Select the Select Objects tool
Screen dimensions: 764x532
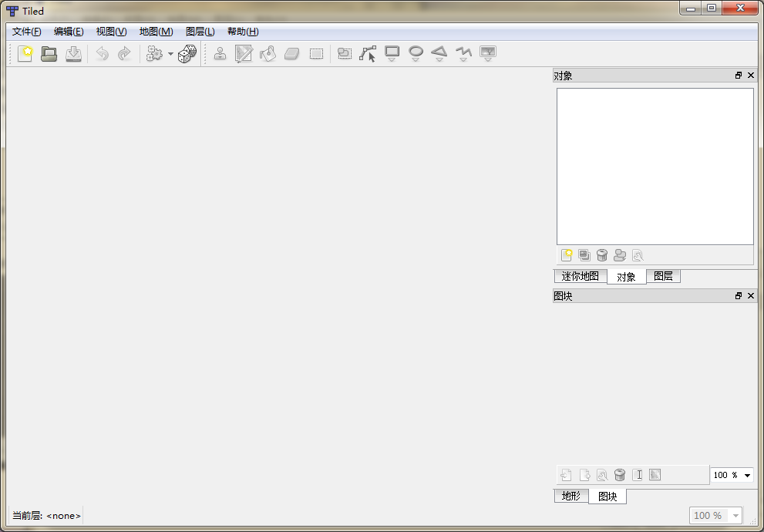click(x=345, y=54)
